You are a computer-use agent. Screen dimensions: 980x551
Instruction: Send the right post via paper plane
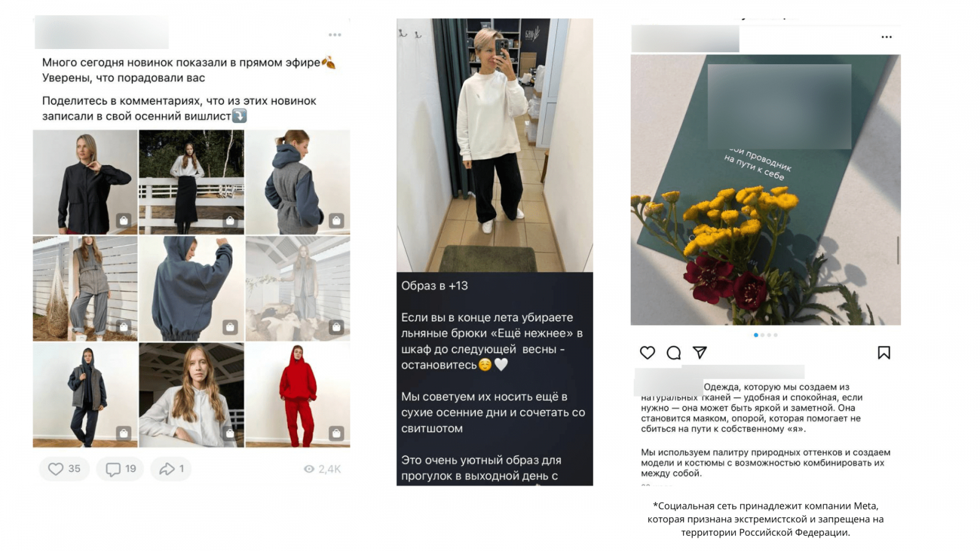pyautogui.click(x=699, y=353)
